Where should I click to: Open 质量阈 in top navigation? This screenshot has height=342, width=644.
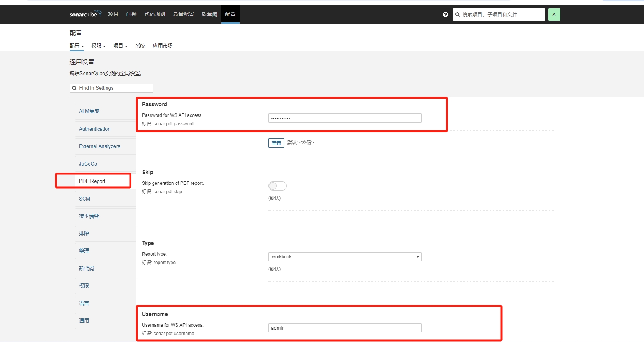click(209, 14)
